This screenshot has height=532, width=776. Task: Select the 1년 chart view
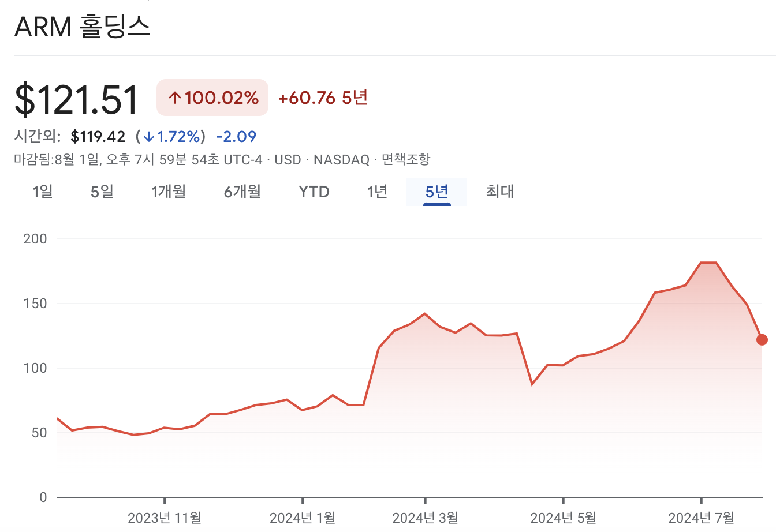point(377,192)
